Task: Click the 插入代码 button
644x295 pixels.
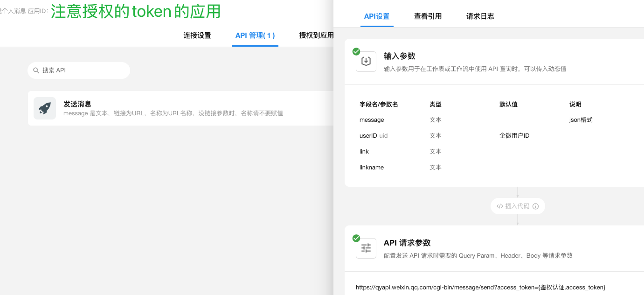Action: [517, 206]
